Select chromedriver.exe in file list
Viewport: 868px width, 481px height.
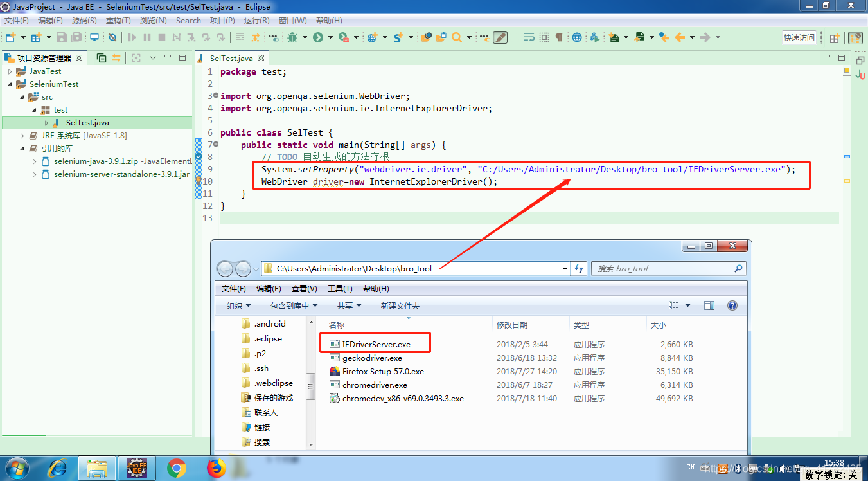[x=375, y=385]
